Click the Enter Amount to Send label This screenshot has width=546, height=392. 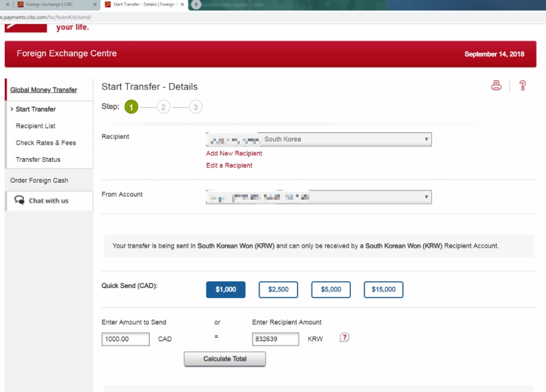pos(134,322)
